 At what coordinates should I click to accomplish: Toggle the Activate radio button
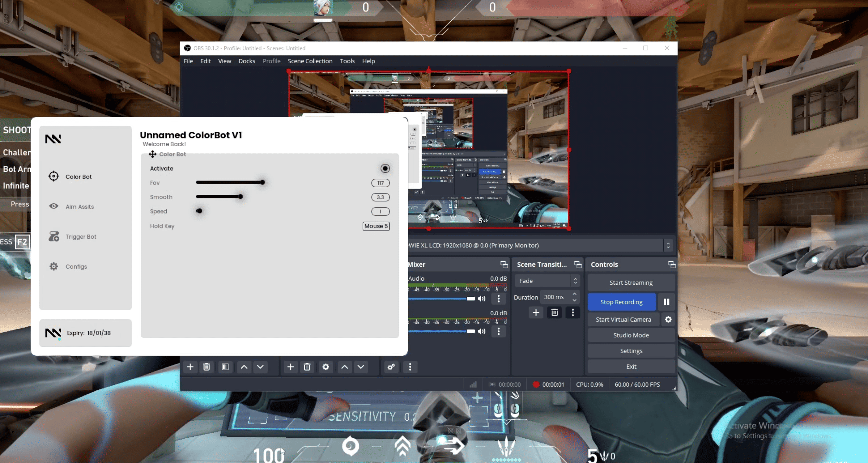[x=385, y=168]
